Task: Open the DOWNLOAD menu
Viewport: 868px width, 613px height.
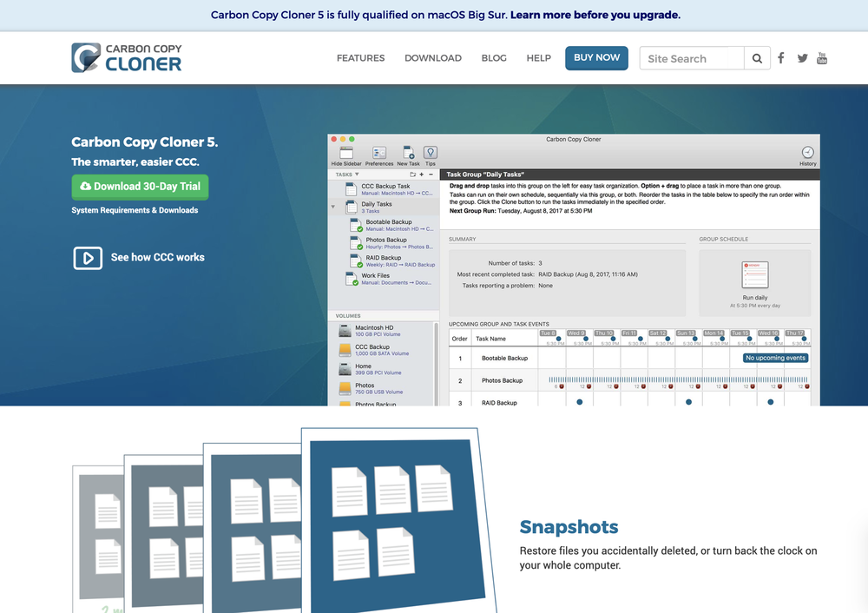Action: click(x=433, y=58)
